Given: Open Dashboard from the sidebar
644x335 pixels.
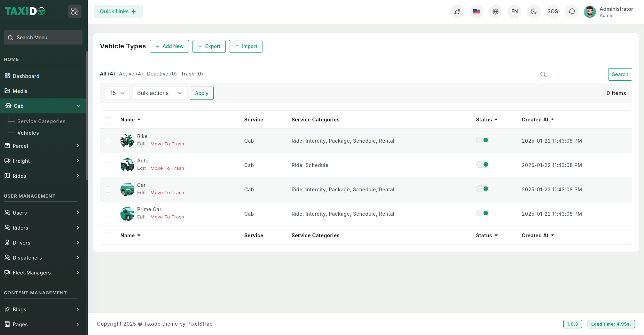Looking at the screenshot, I should (x=26, y=76).
